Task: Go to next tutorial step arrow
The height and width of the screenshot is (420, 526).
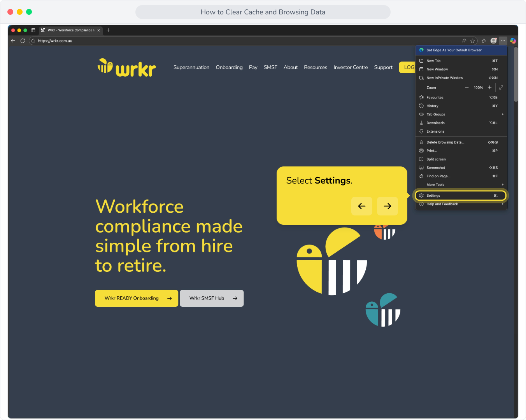Action: click(387, 206)
